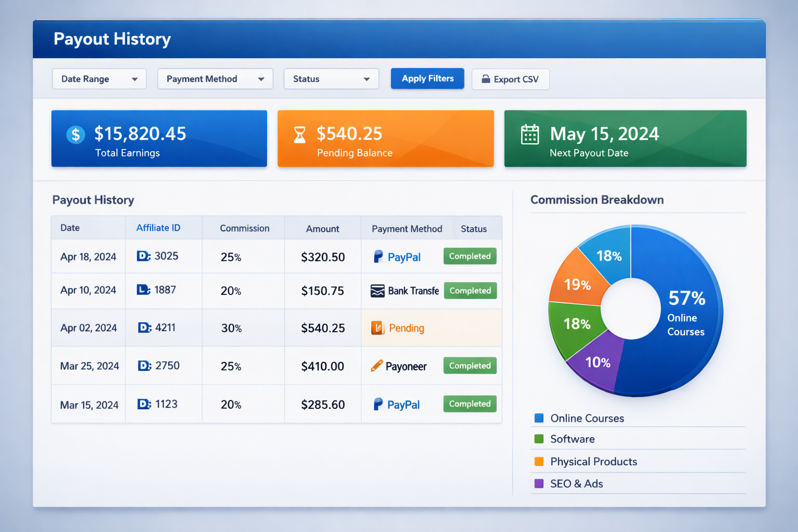Viewport: 798px width, 532px height.
Task: Click the pending status icon in the Apr 02 row
Action: pos(377,328)
